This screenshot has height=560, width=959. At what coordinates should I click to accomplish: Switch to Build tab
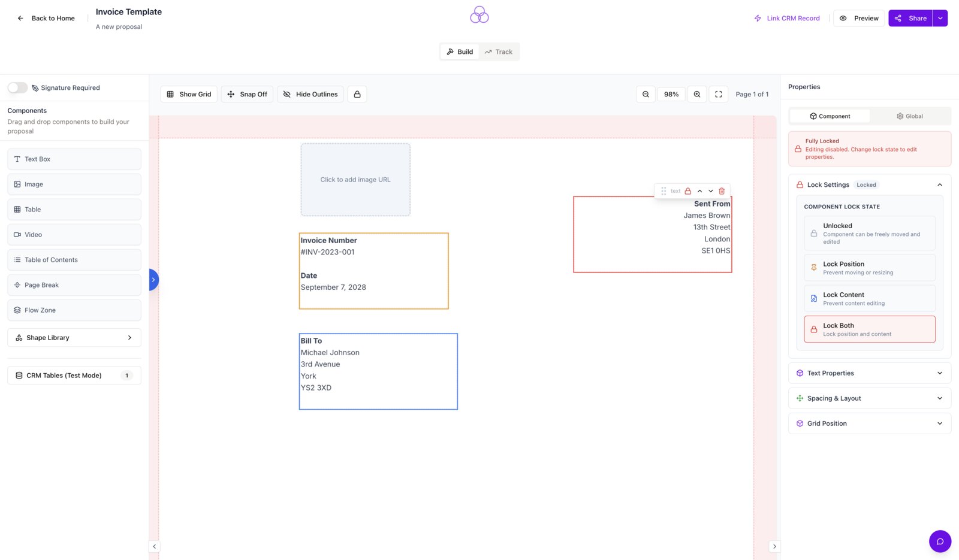point(460,52)
